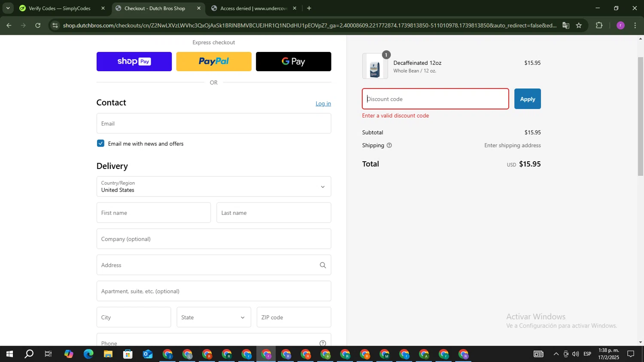Uncheck Email me with news and offers
Screen dimensions: 644x362
[x=100, y=143]
